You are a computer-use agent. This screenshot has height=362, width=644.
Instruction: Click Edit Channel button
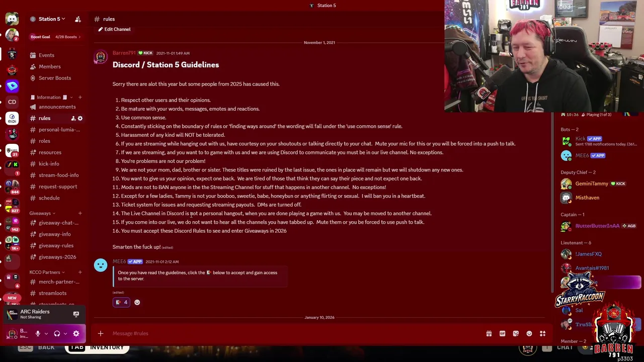(x=114, y=29)
